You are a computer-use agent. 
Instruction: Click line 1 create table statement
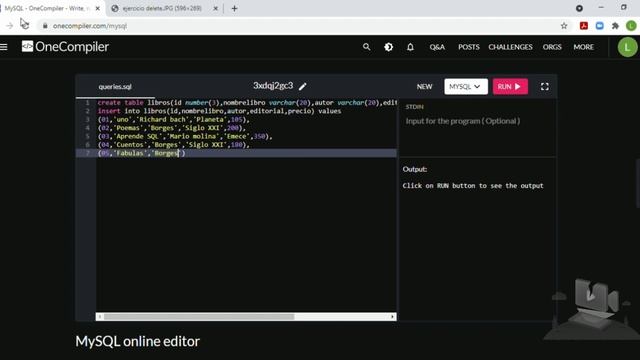(x=247, y=103)
